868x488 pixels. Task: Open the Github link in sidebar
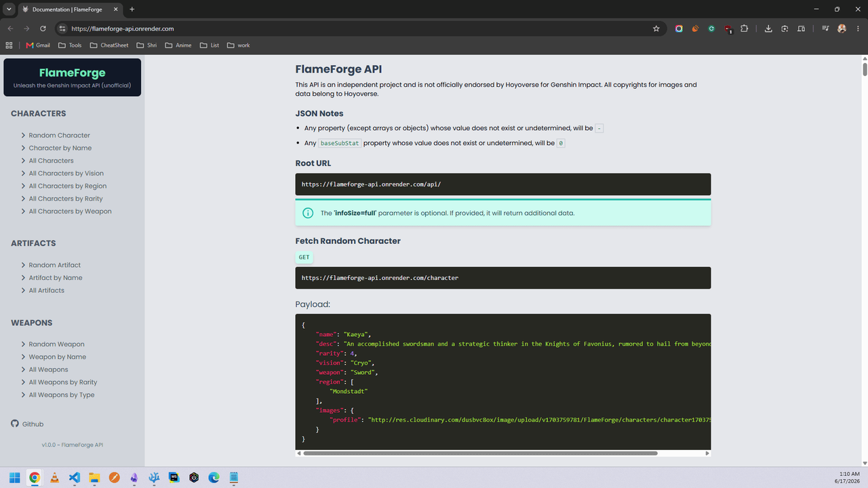pos(27,424)
